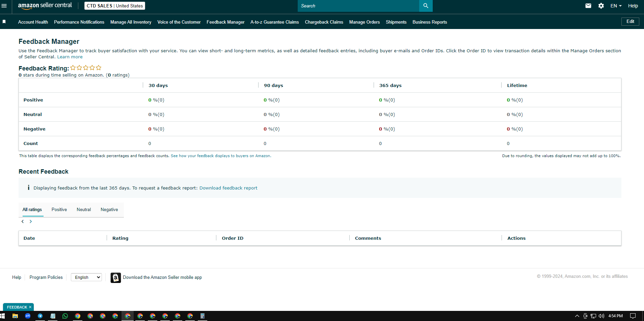Open Zoom from the taskbar
Screen dimensions: 644x321
(x=28, y=316)
